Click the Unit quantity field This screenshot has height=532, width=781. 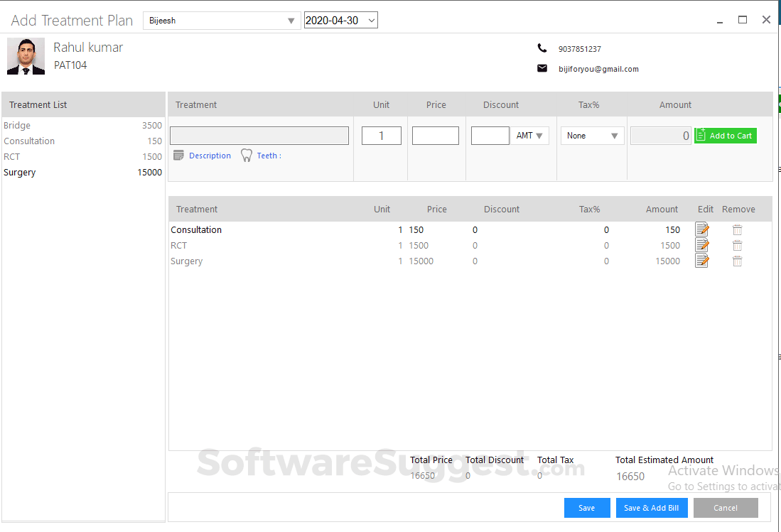pyautogui.click(x=381, y=135)
